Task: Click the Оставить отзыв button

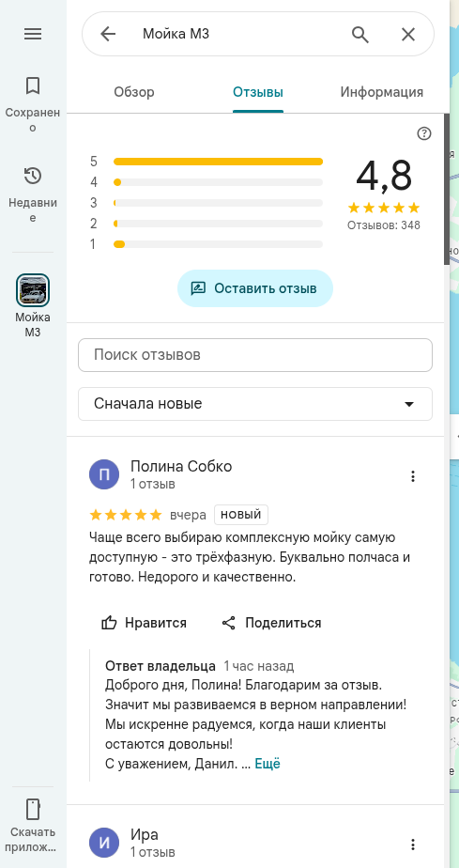Action: tap(255, 288)
